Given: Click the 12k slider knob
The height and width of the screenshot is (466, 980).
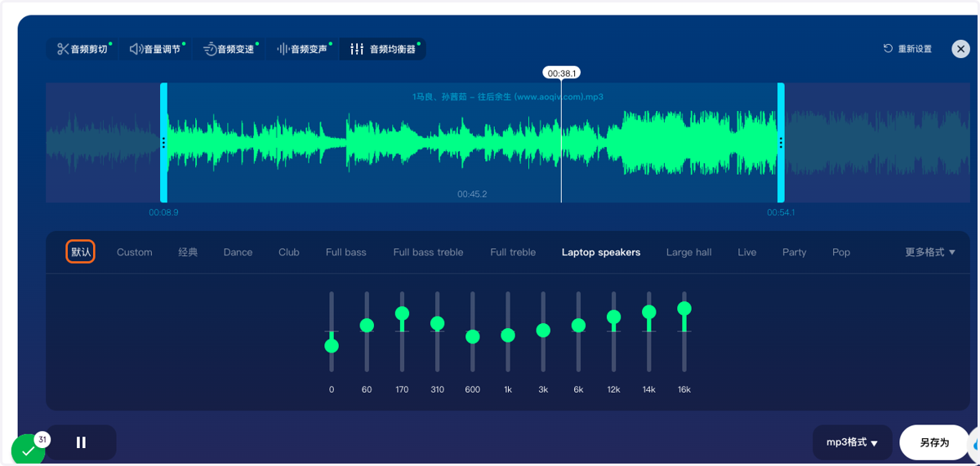Looking at the screenshot, I should (x=614, y=317).
